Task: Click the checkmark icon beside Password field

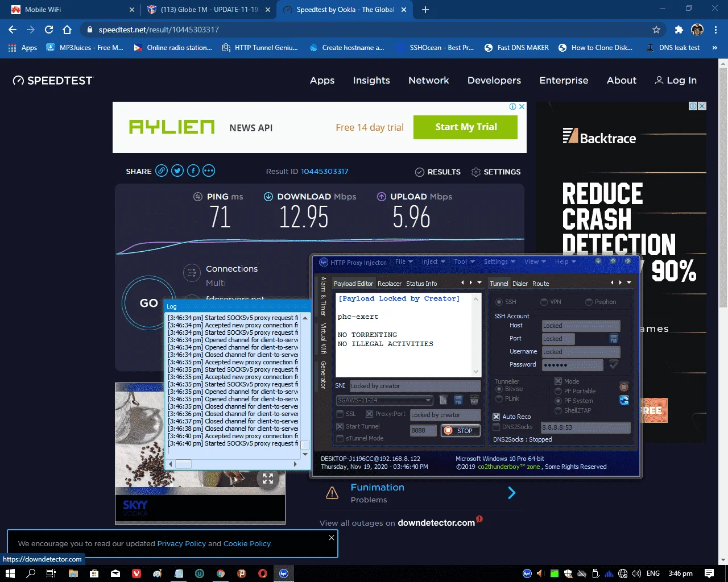Action: pyautogui.click(x=614, y=364)
